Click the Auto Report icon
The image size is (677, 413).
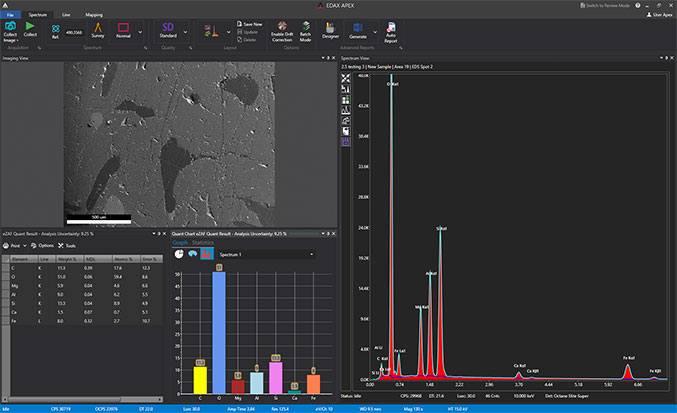390,32
